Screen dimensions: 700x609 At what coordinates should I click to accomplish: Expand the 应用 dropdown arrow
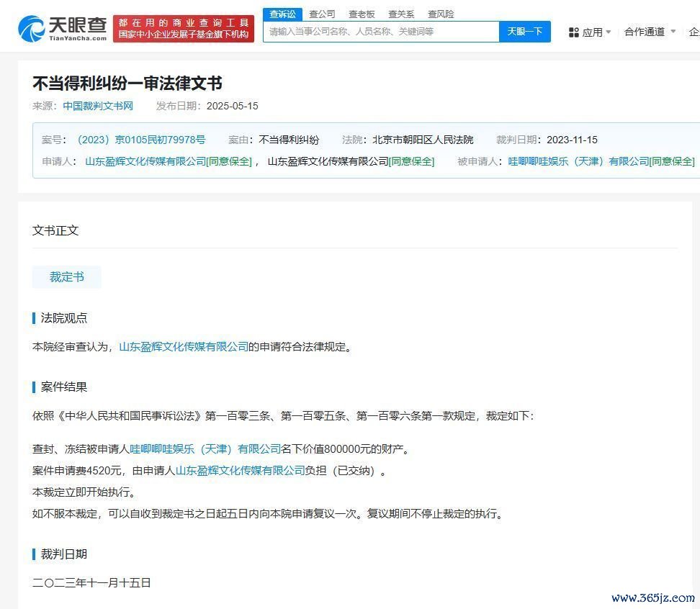point(608,32)
